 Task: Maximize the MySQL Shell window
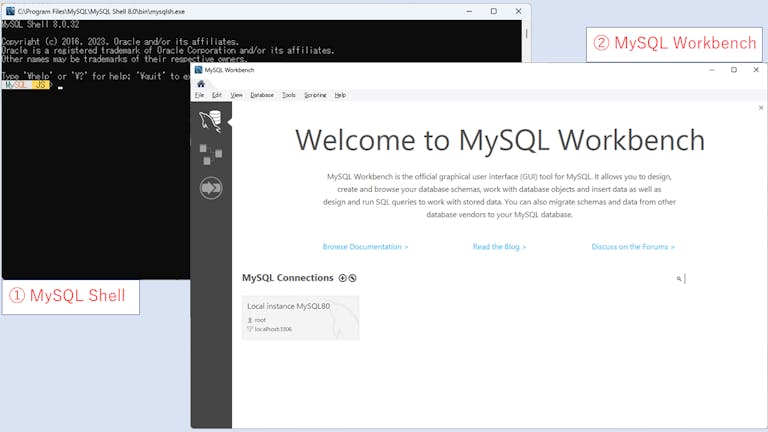coord(494,11)
